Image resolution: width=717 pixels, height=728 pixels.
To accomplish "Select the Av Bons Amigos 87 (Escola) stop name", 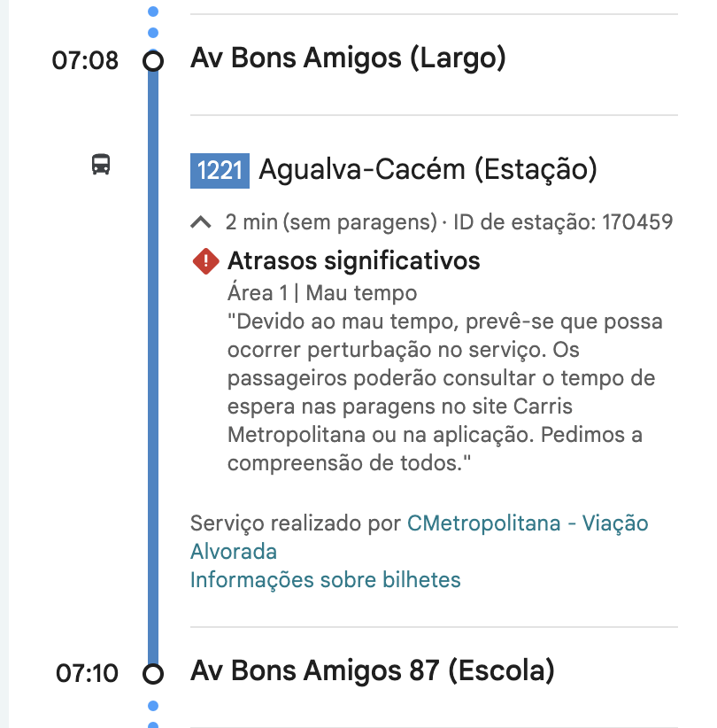I will click(372, 670).
